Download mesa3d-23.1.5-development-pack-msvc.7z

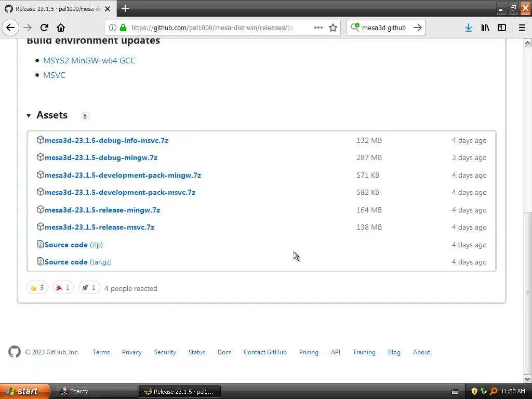(120, 192)
